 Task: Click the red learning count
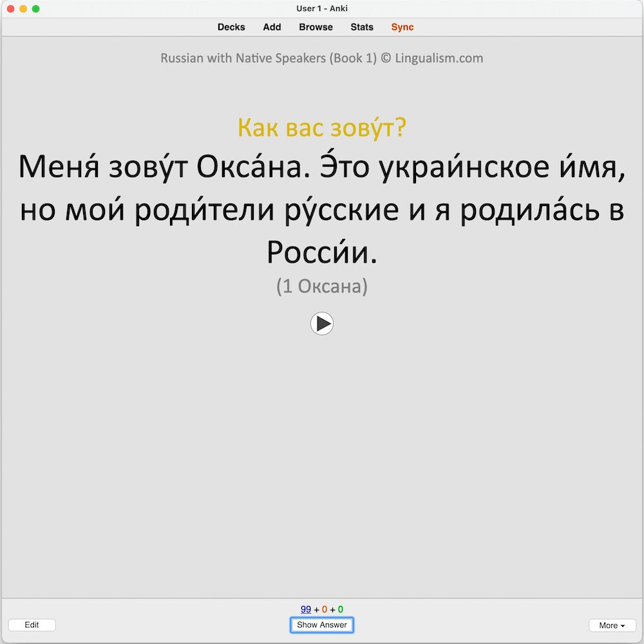(324, 609)
